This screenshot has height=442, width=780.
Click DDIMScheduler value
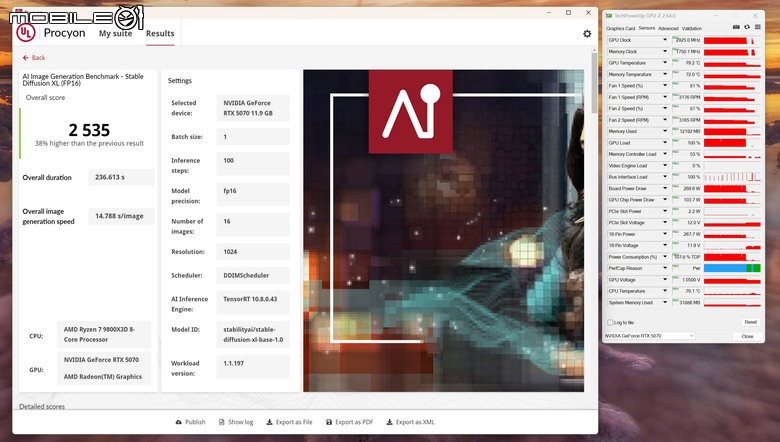(x=253, y=275)
